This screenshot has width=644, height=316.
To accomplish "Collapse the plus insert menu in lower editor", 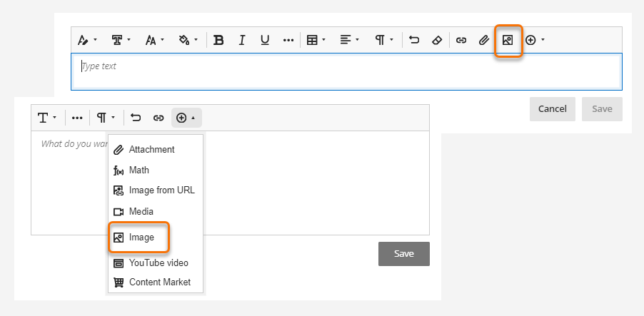I will tap(186, 118).
